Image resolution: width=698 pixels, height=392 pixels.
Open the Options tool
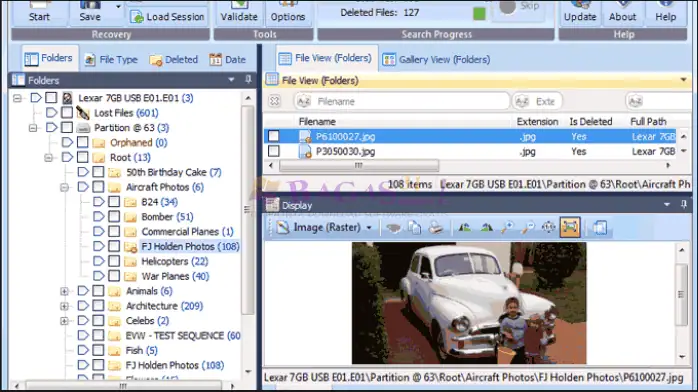[x=288, y=12]
